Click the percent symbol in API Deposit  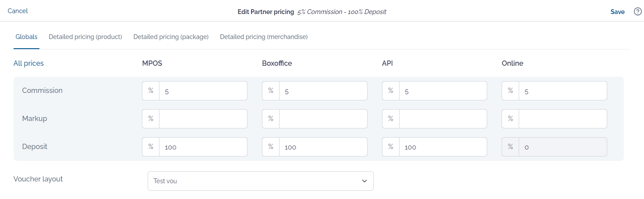click(x=391, y=147)
